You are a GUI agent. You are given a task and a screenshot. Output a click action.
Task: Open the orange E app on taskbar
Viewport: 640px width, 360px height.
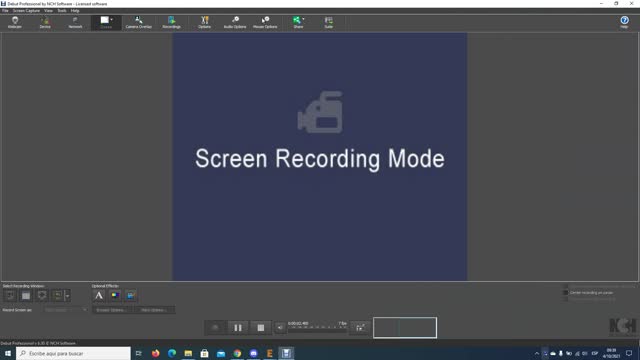tap(270, 353)
